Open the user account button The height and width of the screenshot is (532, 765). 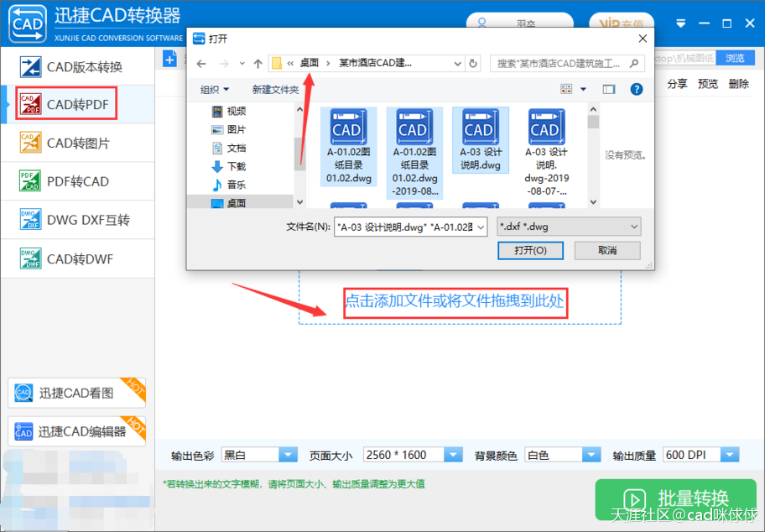pyautogui.click(x=519, y=22)
